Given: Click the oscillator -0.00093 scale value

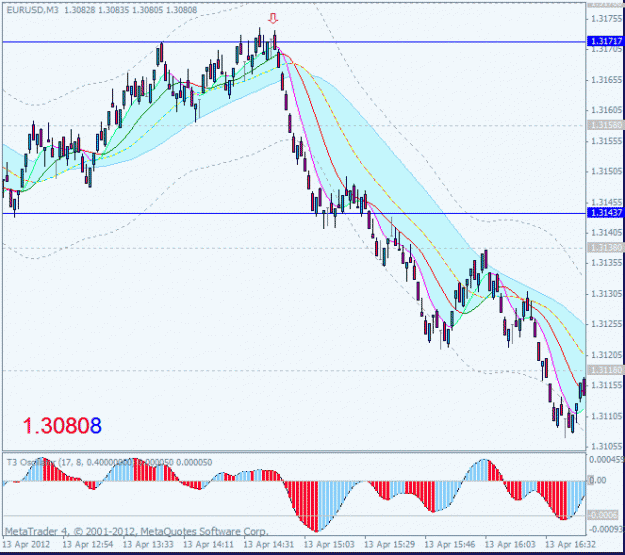Looking at the screenshot, I should click(x=607, y=529).
